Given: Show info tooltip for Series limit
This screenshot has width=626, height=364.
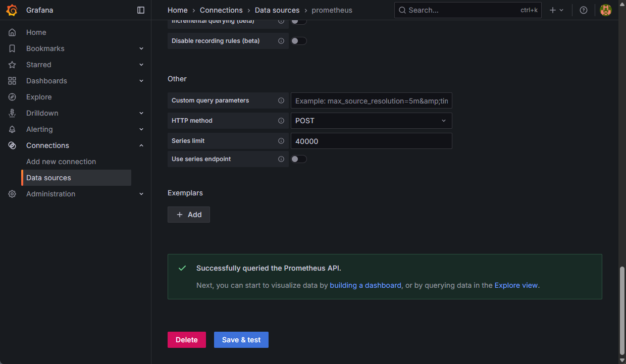Looking at the screenshot, I should [281, 141].
